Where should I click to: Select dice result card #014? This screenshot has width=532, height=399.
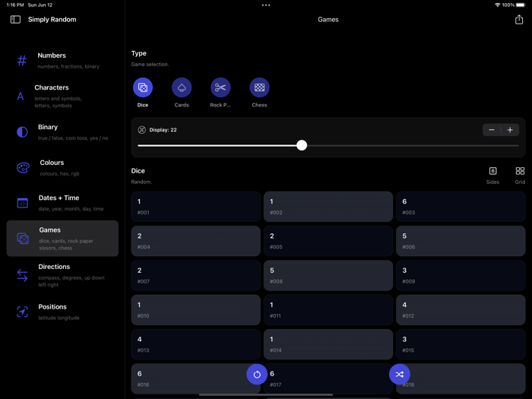(x=328, y=344)
